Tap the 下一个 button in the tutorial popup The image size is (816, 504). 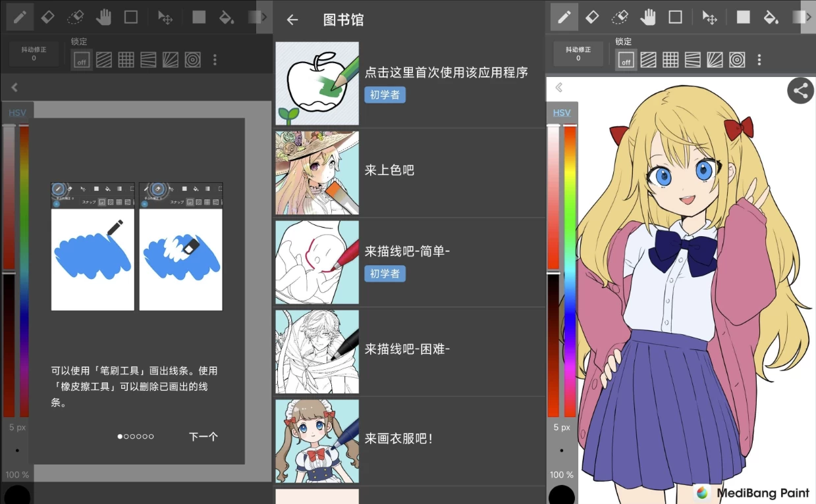203,436
